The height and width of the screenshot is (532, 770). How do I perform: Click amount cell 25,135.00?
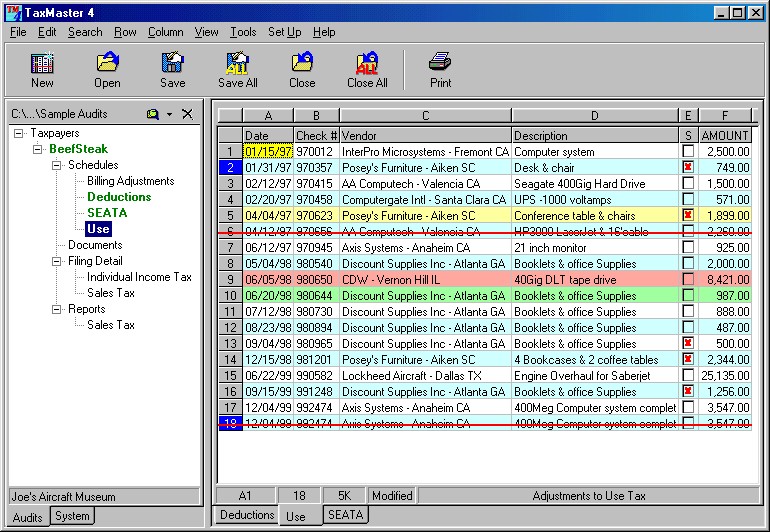[725, 376]
